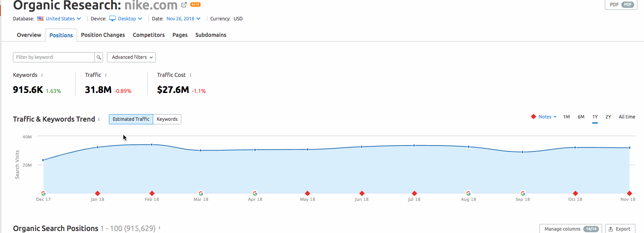
Task: Click the search magnifier icon beside keyword filter
Action: pyautogui.click(x=99, y=57)
